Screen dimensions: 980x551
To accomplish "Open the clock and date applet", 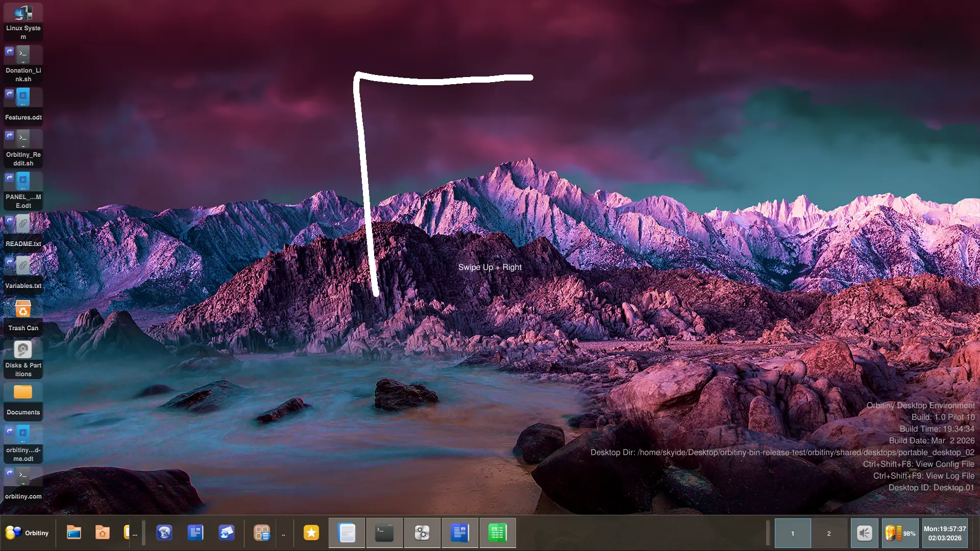I will coord(945,534).
